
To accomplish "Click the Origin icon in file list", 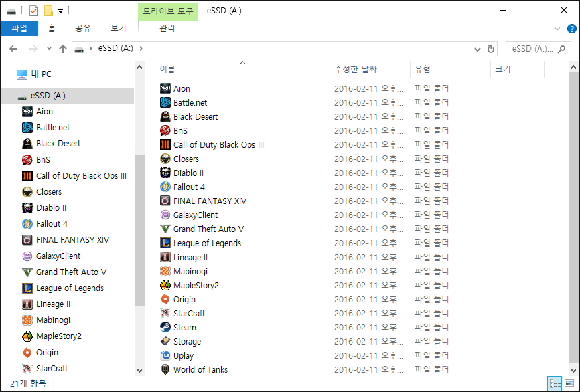I will coord(165,299).
